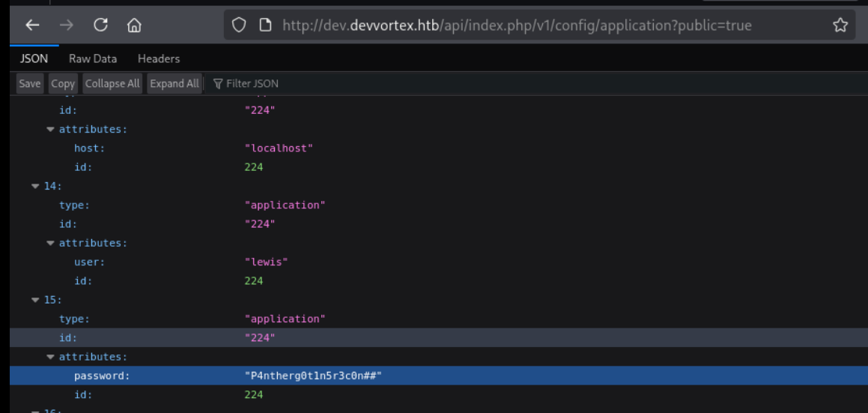Click the funnel icon beside Filter JSON

click(218, 84)
